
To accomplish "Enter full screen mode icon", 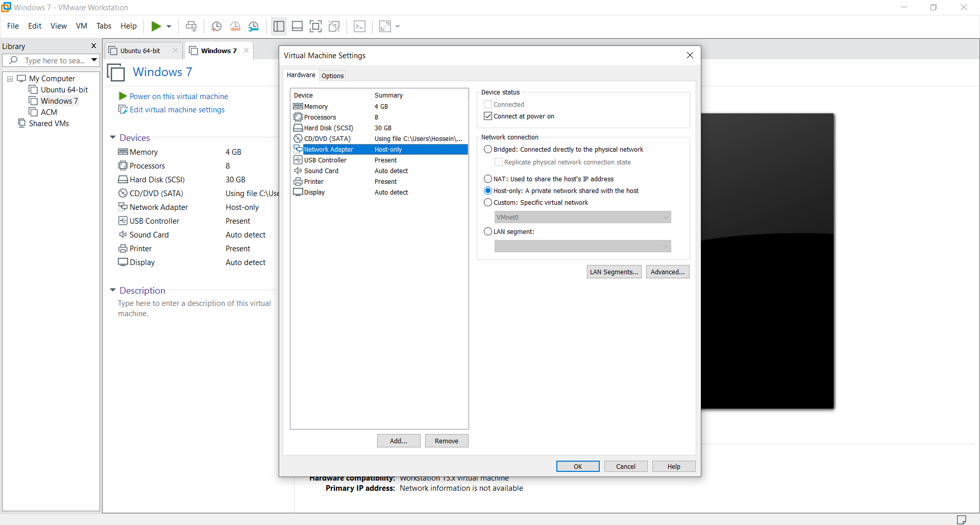I will pyautogui.click(x=316, y=26).
